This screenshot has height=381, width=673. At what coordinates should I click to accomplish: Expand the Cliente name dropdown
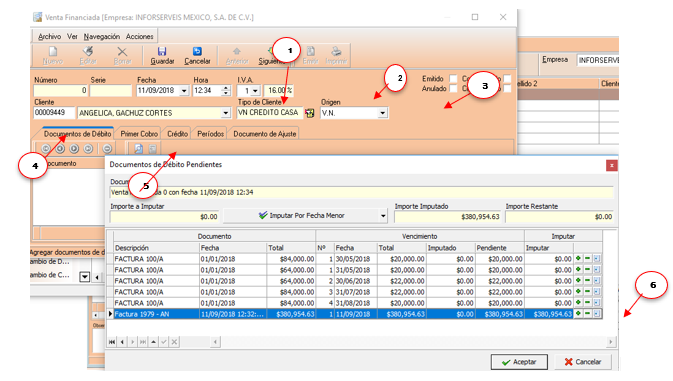[225, 113]
